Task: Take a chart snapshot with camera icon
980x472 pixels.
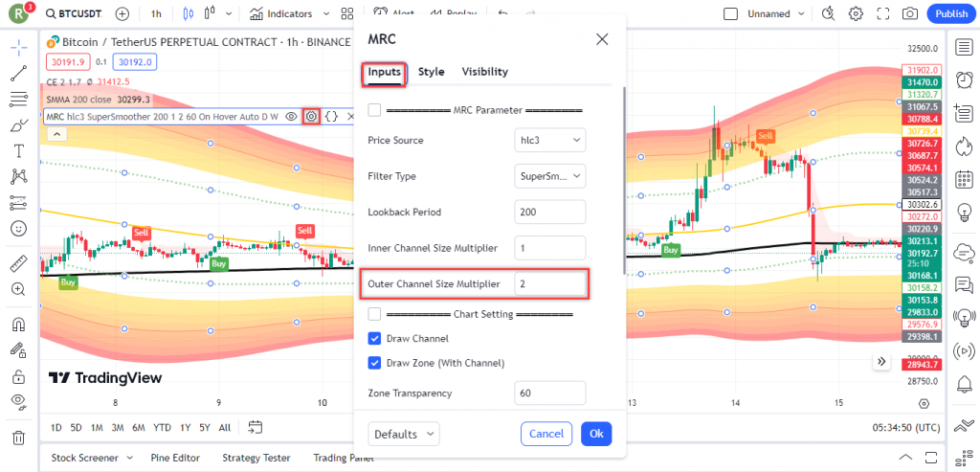Action: 910,13
